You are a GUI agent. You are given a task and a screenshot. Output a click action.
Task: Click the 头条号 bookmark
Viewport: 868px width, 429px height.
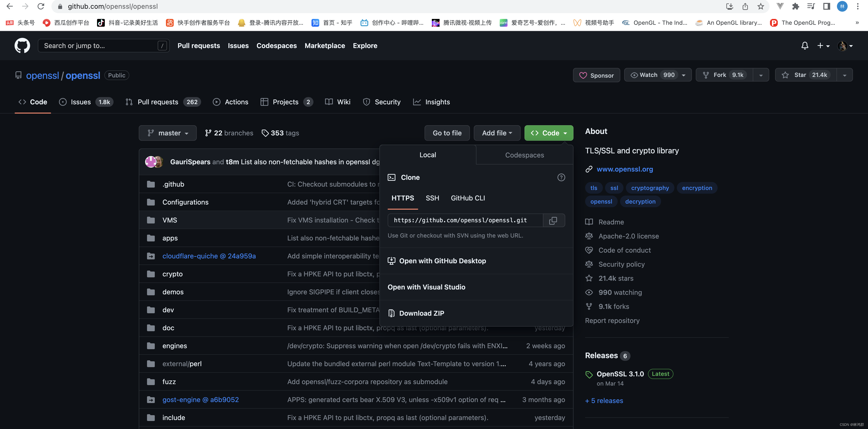20,23
